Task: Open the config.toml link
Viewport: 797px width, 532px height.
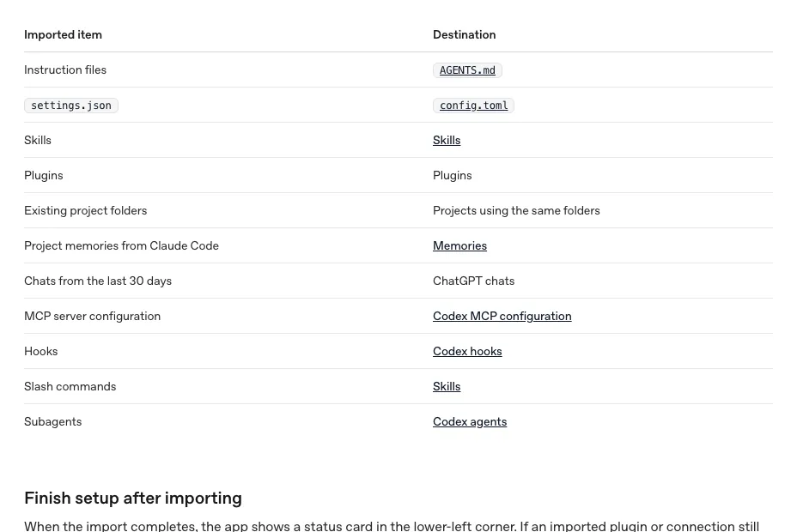Action: (473, 106)
